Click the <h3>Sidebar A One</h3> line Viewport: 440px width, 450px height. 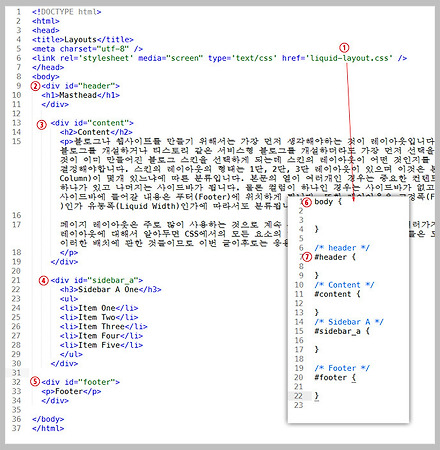[x=110, y=290]
